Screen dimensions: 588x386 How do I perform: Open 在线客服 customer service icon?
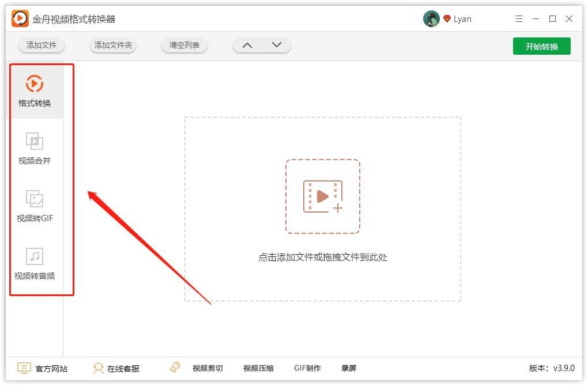point(99,368)
